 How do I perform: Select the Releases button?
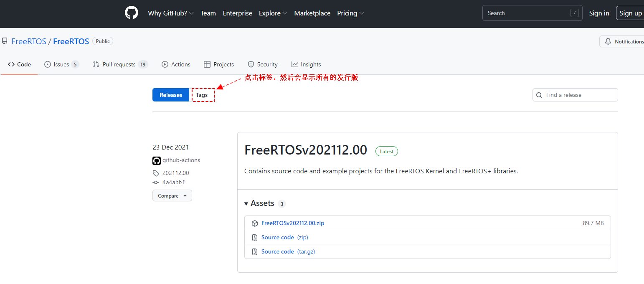click(171, 95)
